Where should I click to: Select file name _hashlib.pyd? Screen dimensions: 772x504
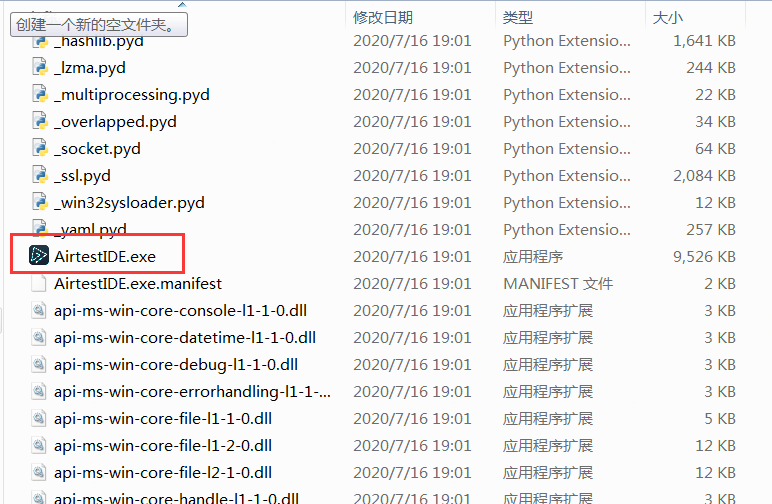coord(99,42)
